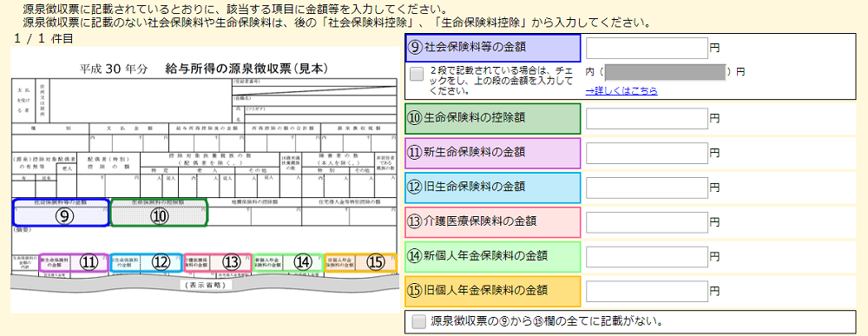This screenshot has width=868, height=336.
Task: Click the green ⑩ box on the sample slip
Action: [160, 213]
